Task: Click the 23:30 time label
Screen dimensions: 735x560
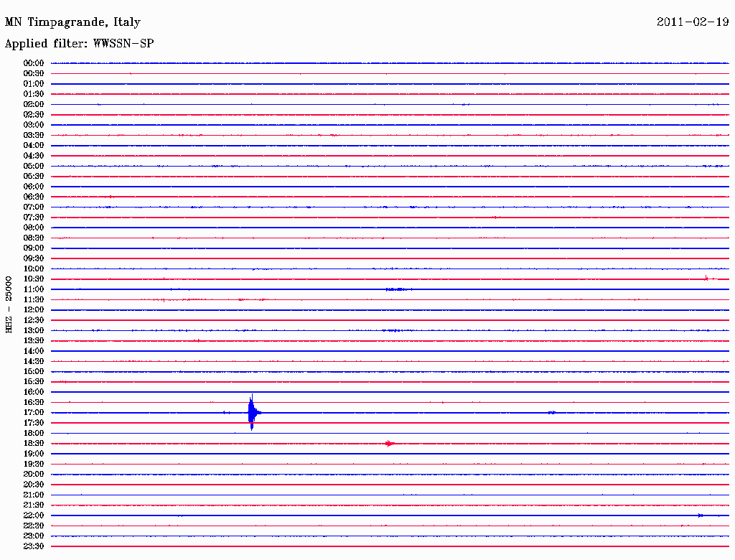Action: click(x=34, y=546)
